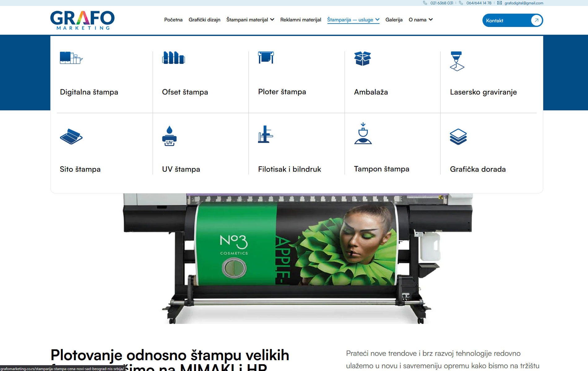This screenshot has width=588, height=371.
Task: Click the Mimaki plotter printer image
Action: tap(297, 258)
